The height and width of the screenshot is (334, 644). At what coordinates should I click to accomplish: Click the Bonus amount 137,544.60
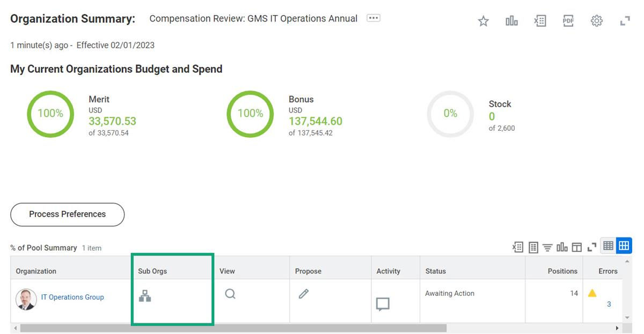(x=316, y=122)
